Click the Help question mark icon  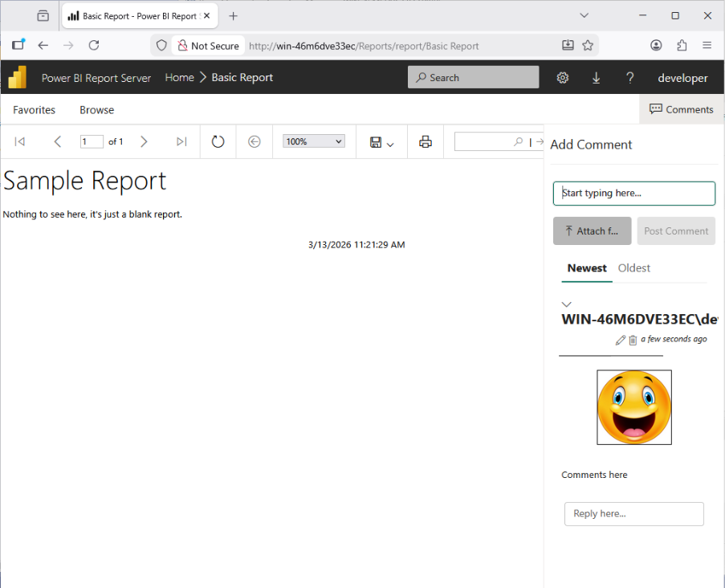630,78
